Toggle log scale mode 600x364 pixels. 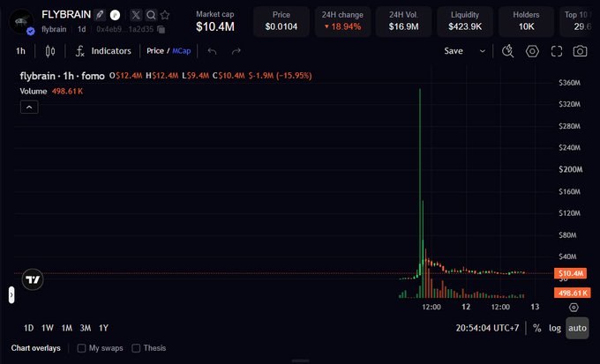tap(555, 328)
